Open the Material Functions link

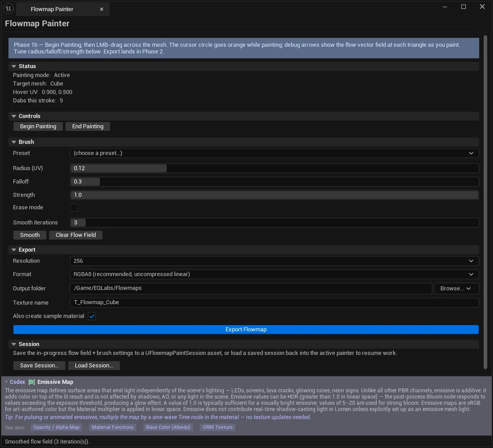coord(113,427)
